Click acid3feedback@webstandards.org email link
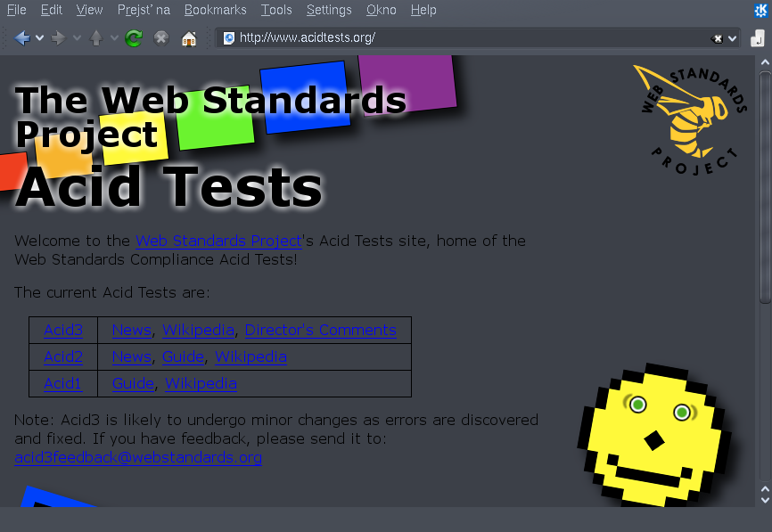The image size is (772, 532). [x=138, y=457]
